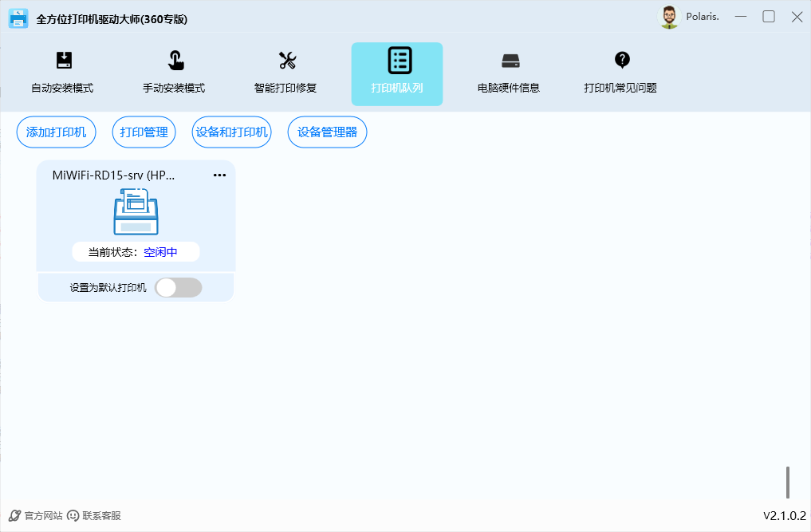
Task: Click the auto install mode download icon
Action: 64,60
